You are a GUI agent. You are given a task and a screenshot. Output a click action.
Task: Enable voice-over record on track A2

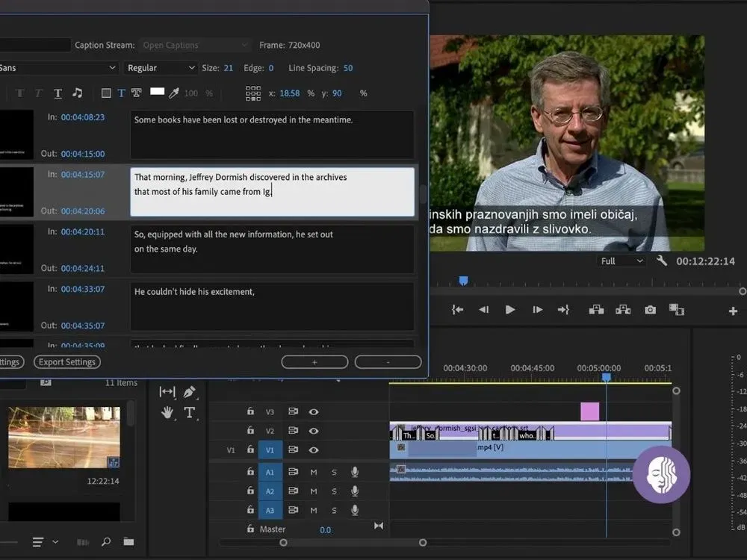pyautogui.click(x=355, y=491)
